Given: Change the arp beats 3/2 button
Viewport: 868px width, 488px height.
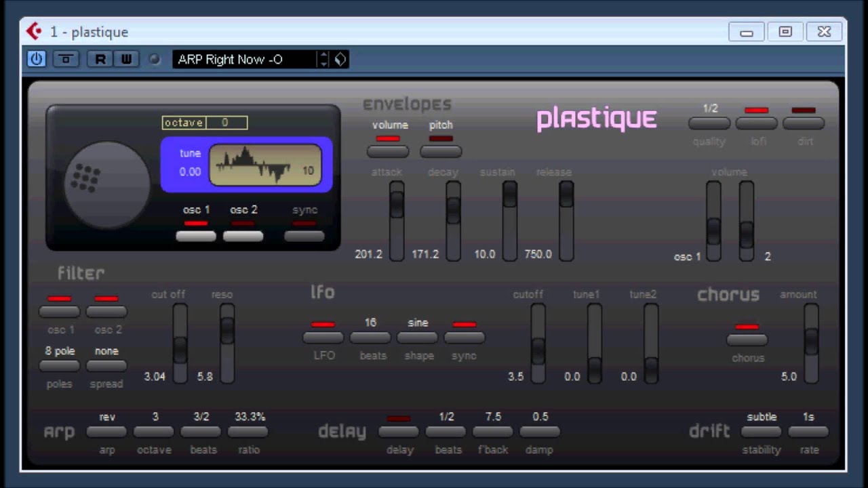Looking at the screenshot, I should tap(201, 432).
